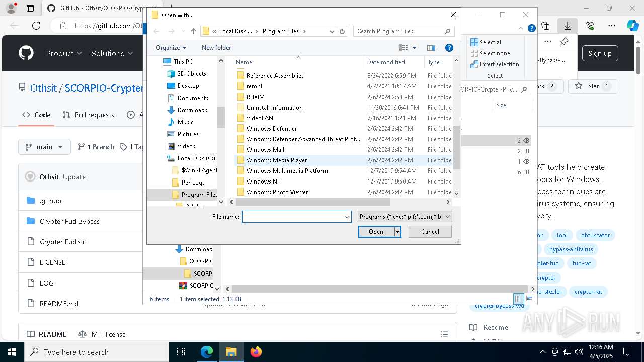Select the RUXIM folder
Screen dimensions: 644x362
coord(255,97)
